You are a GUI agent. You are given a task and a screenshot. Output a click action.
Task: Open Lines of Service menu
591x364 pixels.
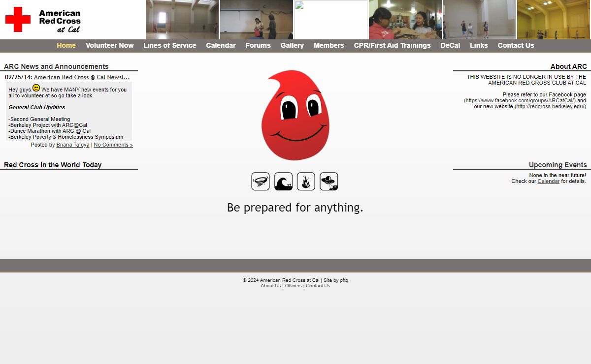[169, 45]
